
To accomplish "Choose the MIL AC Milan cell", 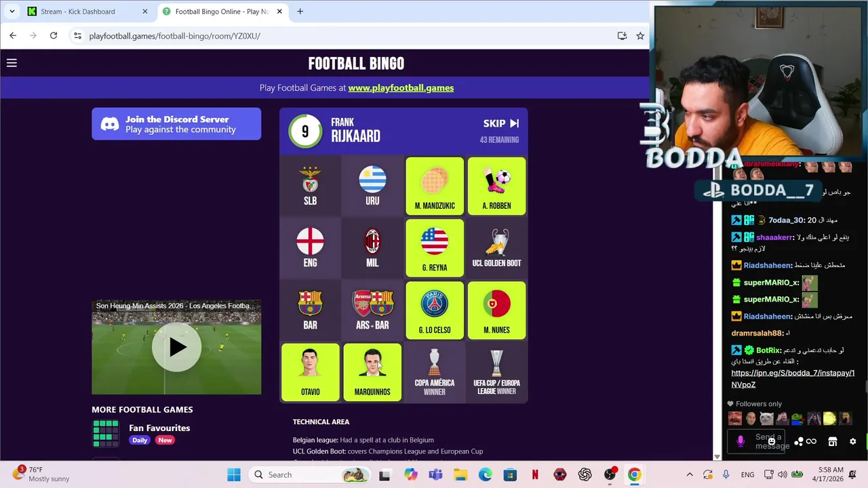I will point(372,248).
